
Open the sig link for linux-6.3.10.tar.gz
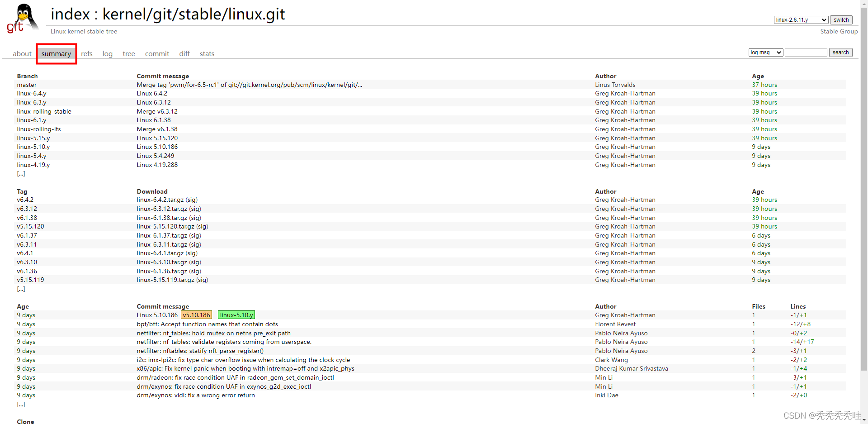195,262
